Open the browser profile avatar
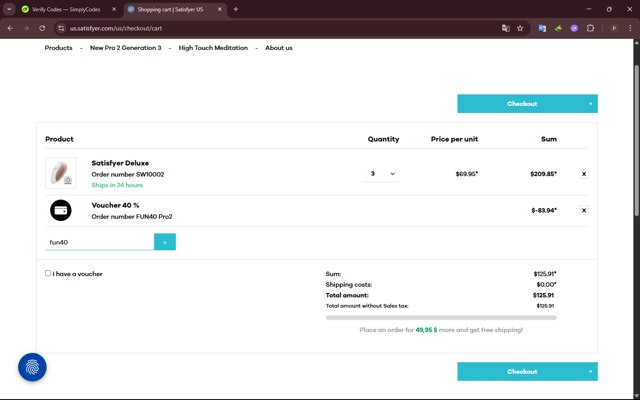Screen dimensions: 640x400 (x=614, y=28)
